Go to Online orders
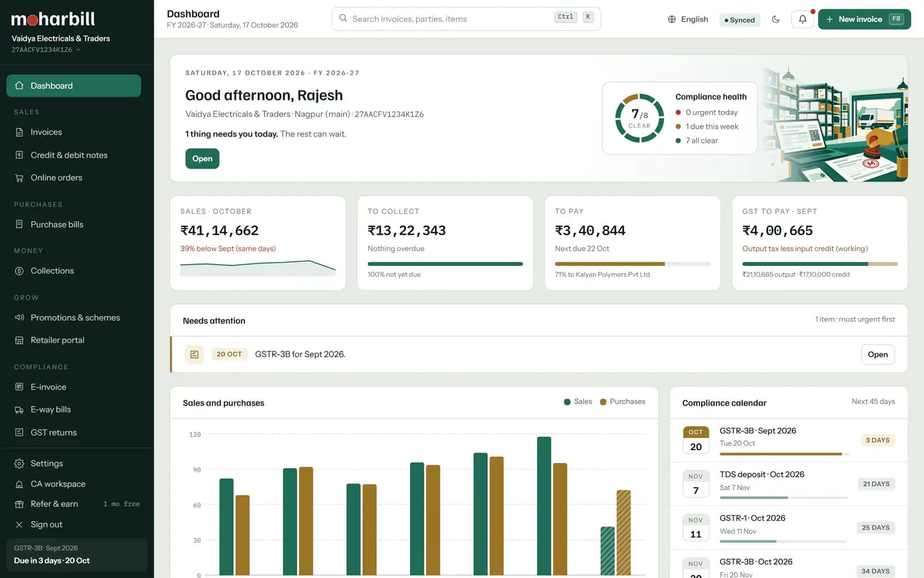 [x=73, y=177]
